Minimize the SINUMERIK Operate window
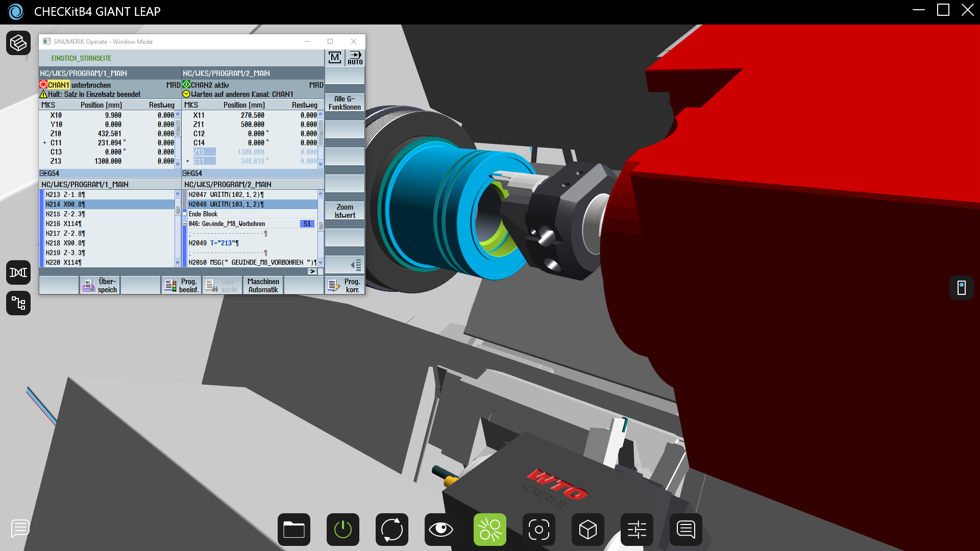The height and width of the screenshot is (551, 980). 307,41
